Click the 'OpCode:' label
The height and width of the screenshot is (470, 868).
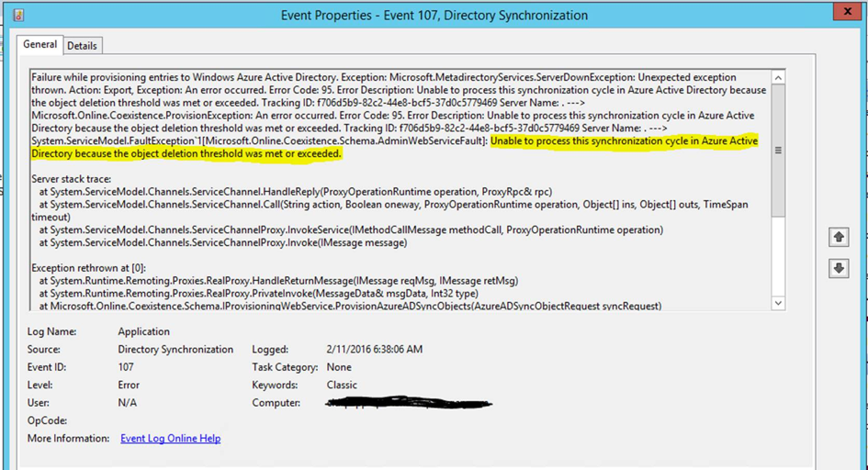point(47,420)
